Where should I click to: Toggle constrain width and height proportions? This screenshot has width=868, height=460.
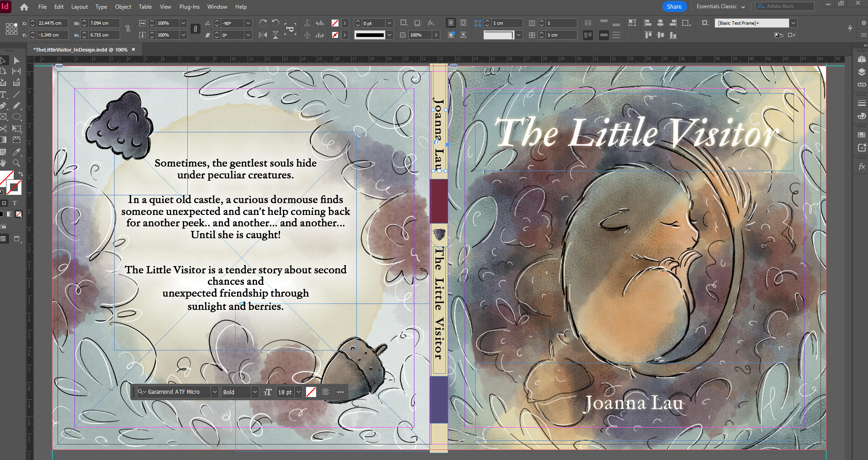coord(128,29)
